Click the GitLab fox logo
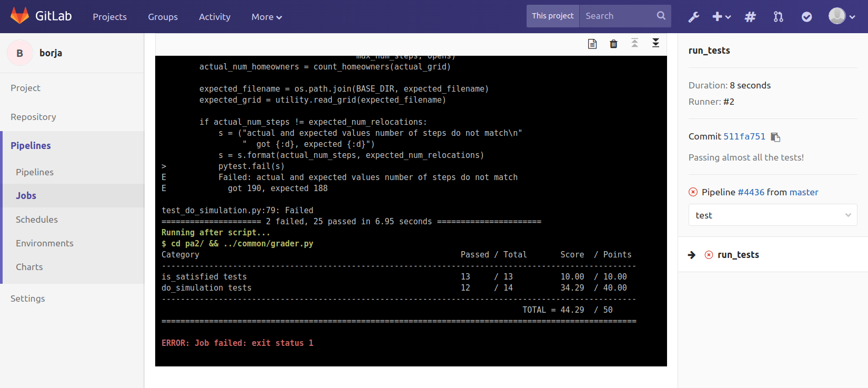 click(x=20, y=16)
